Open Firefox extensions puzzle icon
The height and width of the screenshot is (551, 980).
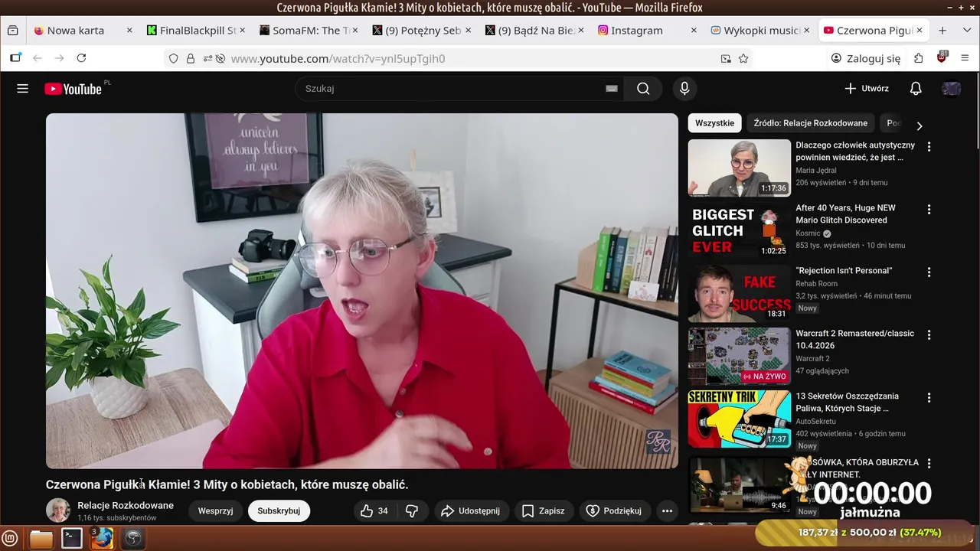click(919, 58)
